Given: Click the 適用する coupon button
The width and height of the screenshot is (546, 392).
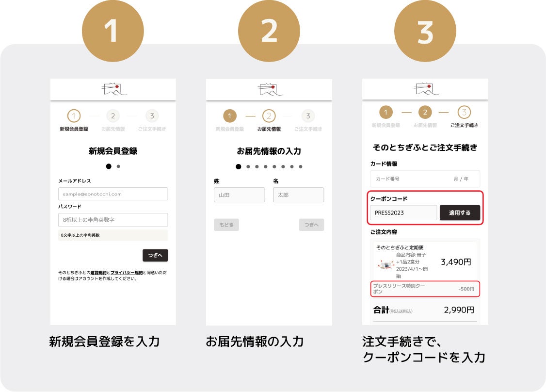Looking at the screenshot, I should pos(460,212).
